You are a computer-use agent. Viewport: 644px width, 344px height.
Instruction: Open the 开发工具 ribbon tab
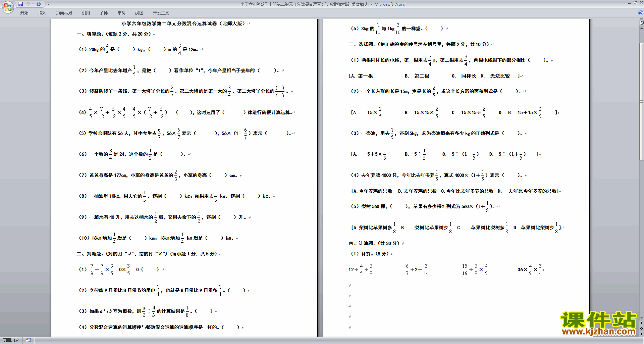(161, 13)
